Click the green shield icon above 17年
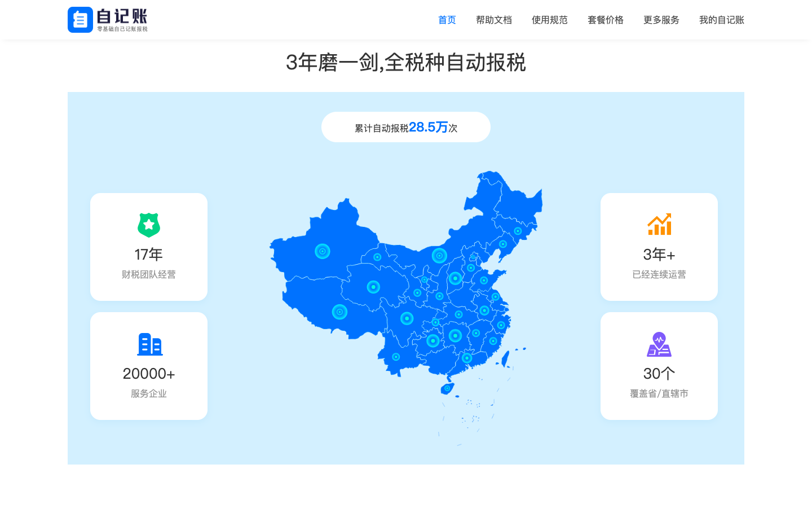This screenshot has height=508, width=812. (x=148, y=225)
